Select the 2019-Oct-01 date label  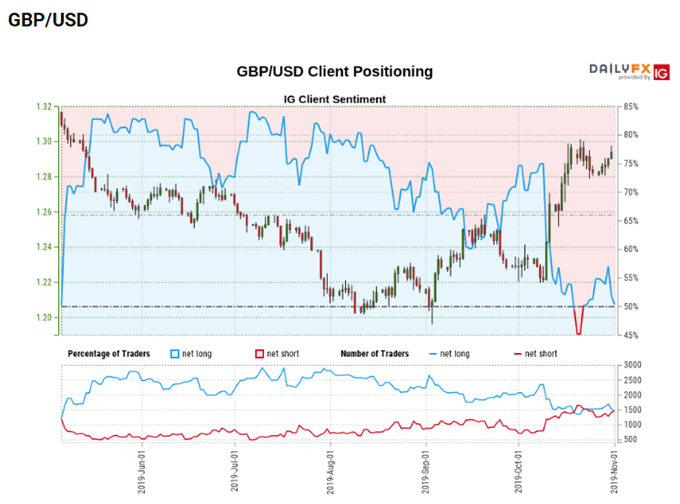[518, 471]
